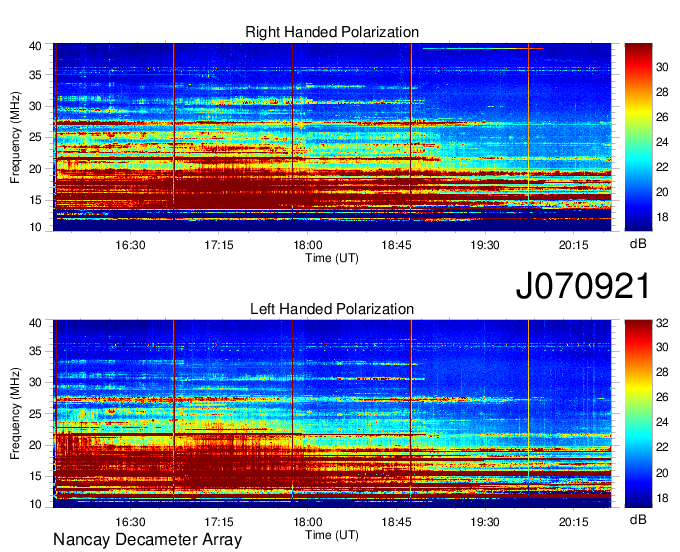Click top panel 'Frequency (MHz)' axis label
Screen dimensions: 680x552
[15, 137]
